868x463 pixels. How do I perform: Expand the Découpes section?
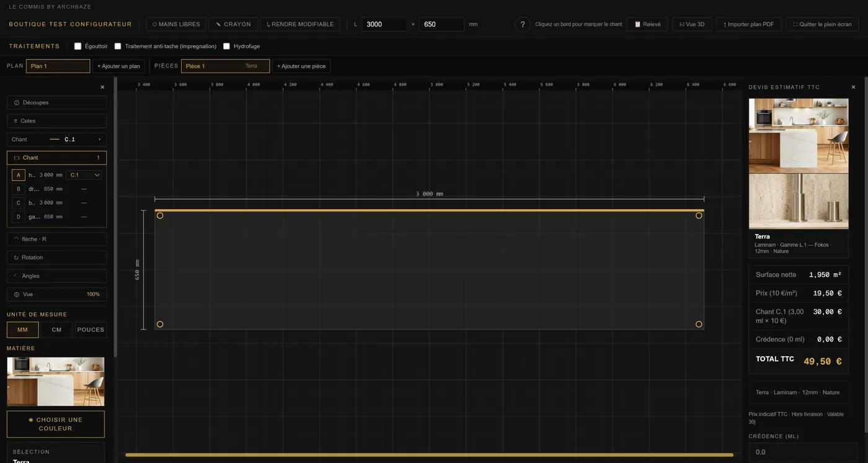(56, 102)
